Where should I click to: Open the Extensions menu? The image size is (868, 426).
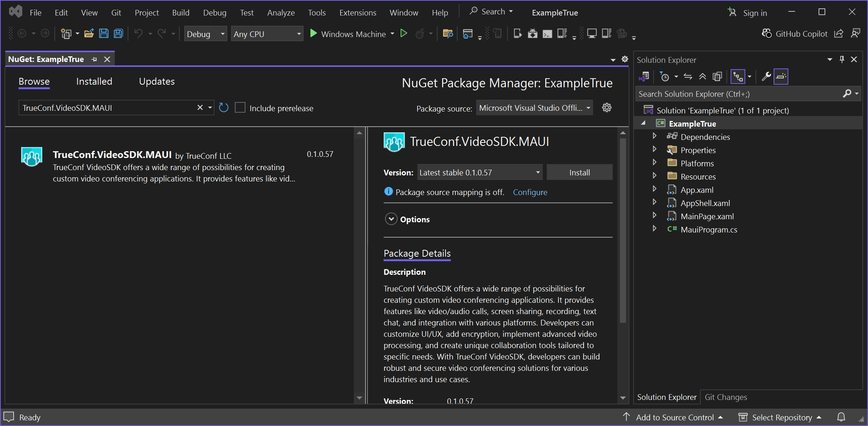[x=358, y=12]
